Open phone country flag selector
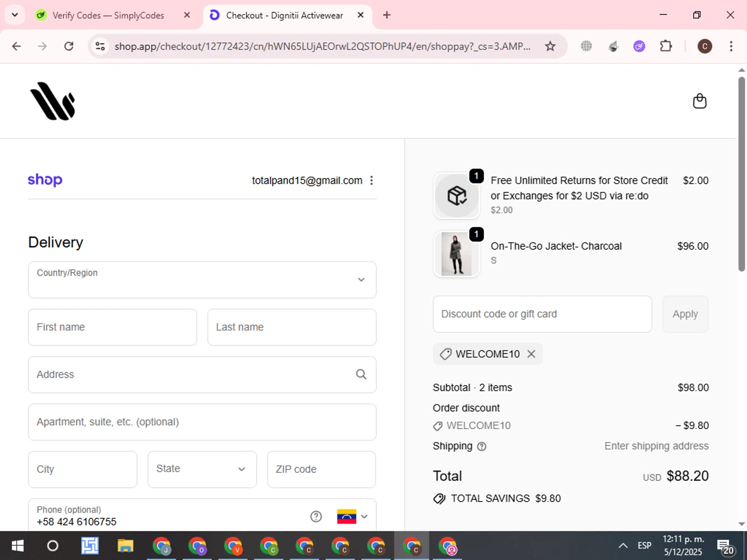Screen dimensions: 747x560 [x=352, y=516]
